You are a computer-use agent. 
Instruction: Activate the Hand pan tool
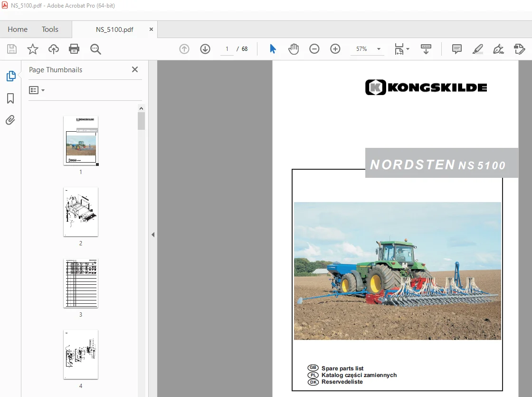pos(294,49)
